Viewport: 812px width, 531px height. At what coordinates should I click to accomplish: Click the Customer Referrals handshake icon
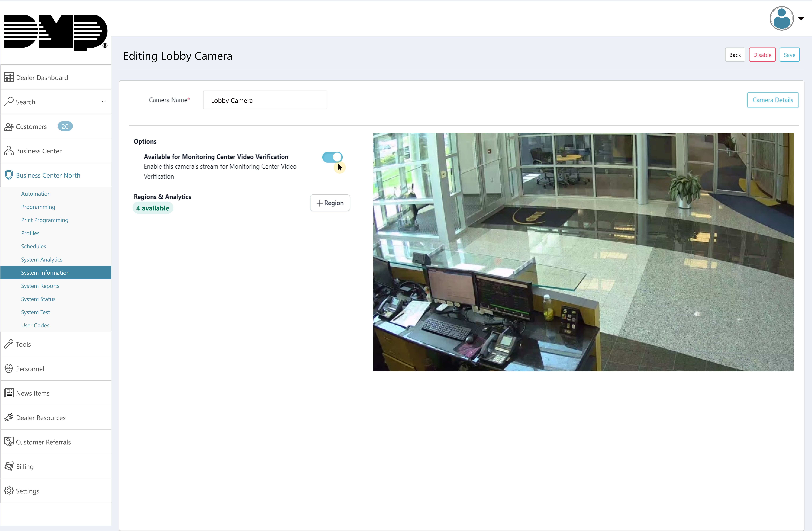(x=9, y=442)
